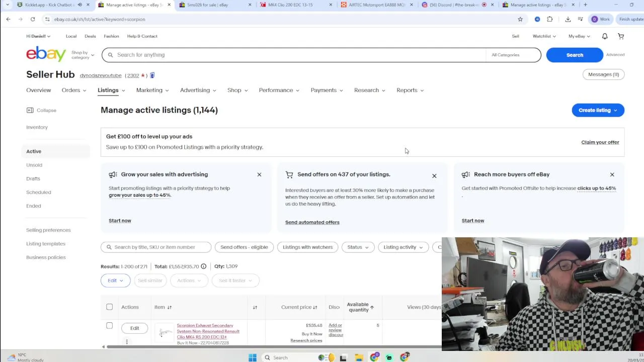
Task: Open the Reports menu
Action: point(410,90)
